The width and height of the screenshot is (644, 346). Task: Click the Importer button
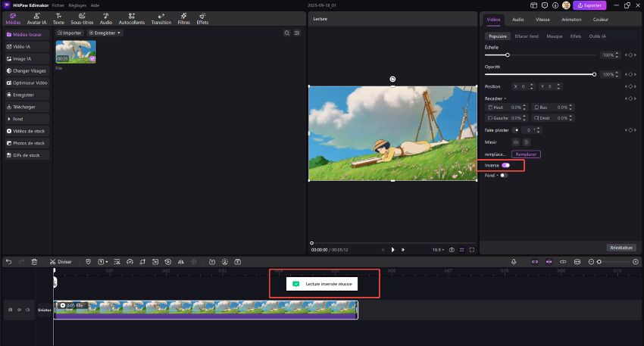click(x=70, y=33)
